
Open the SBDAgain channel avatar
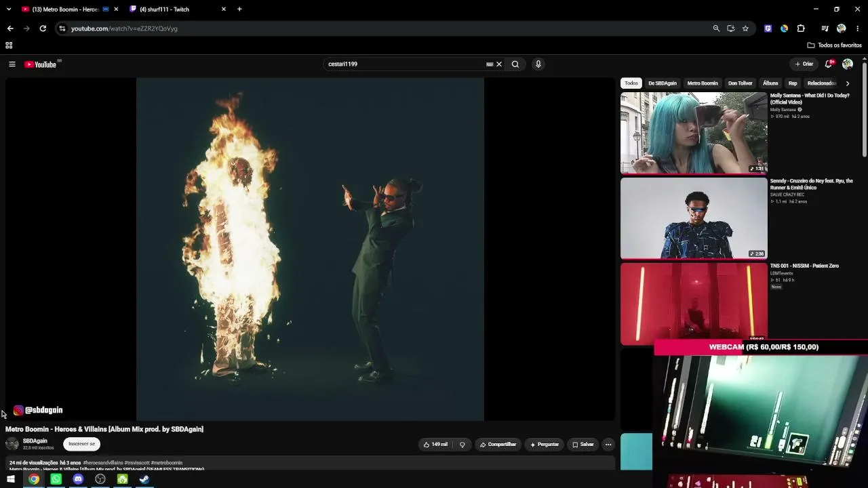click(x=12, y=444)
